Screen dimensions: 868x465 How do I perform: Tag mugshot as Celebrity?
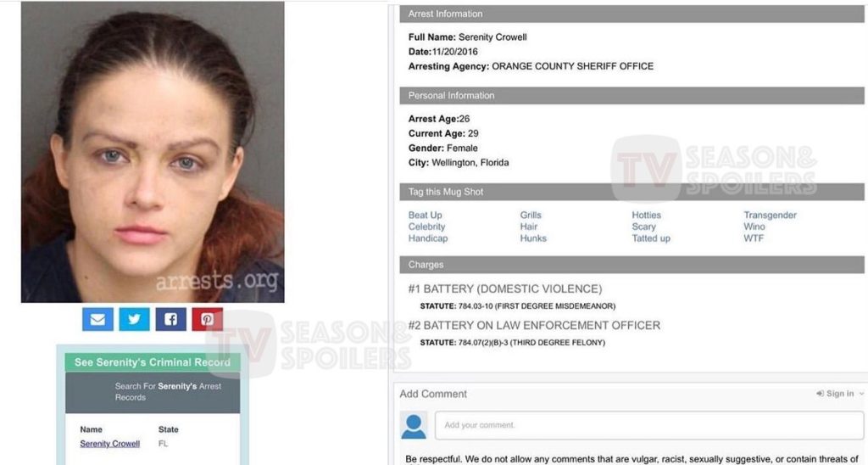point(427,227)
